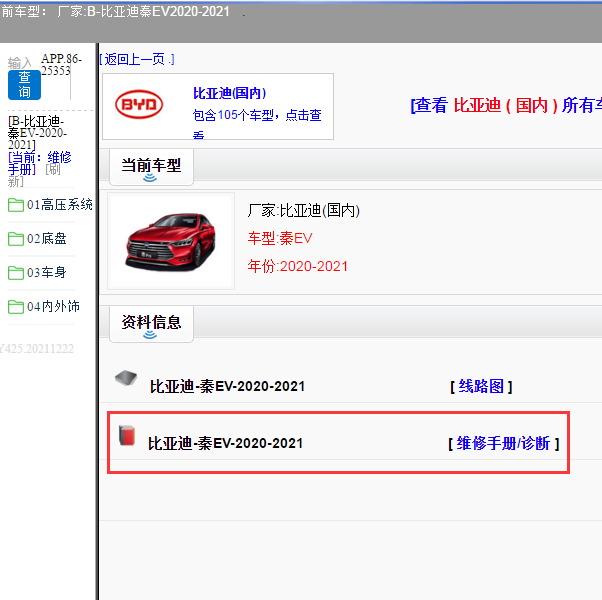Click the blue 查询 search button
Image resolution: width=602 pixels, height=600 pixels.
(24, 85)
